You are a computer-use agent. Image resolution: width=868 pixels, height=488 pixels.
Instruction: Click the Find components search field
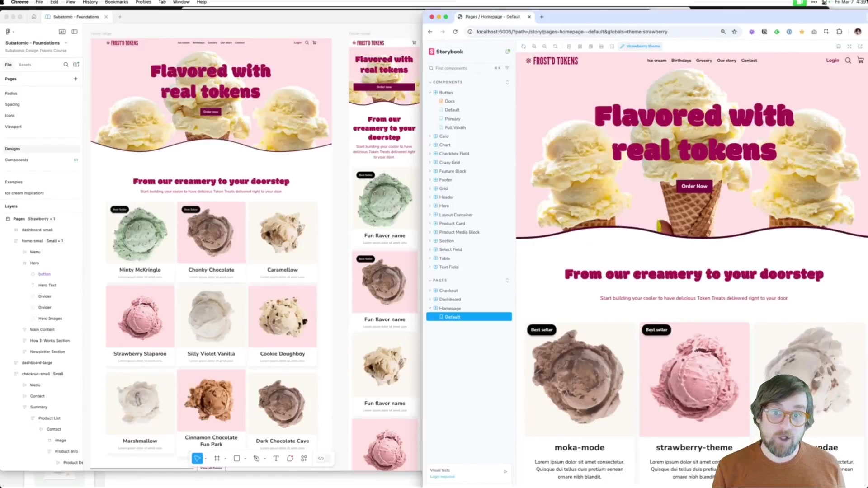(463, 68)
